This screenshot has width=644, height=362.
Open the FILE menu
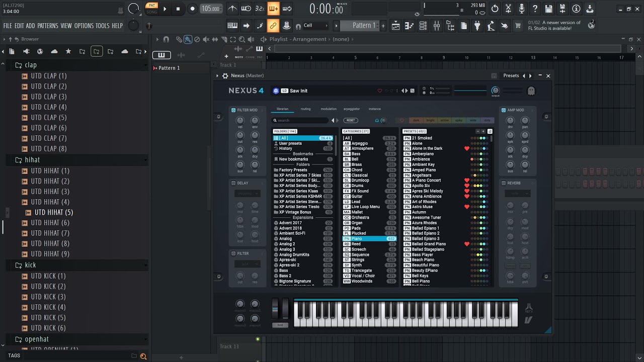[8, 26]
